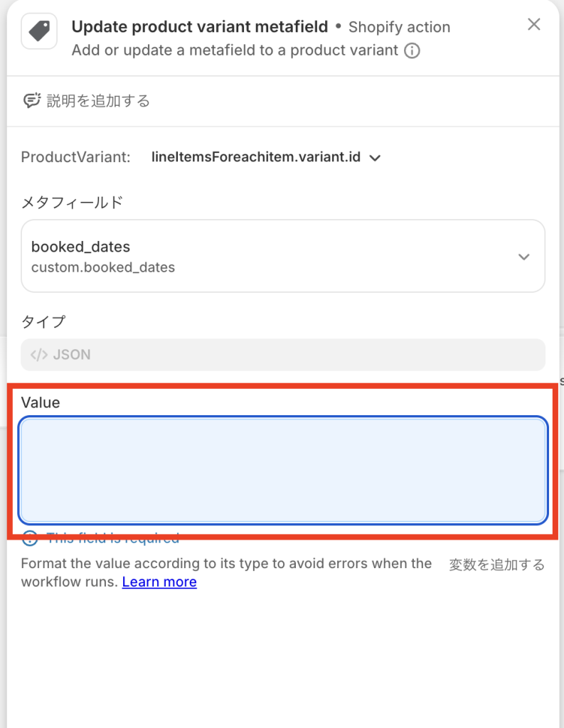Click the lineItemsForeachitem.variant.id variable text

[256, 158]
